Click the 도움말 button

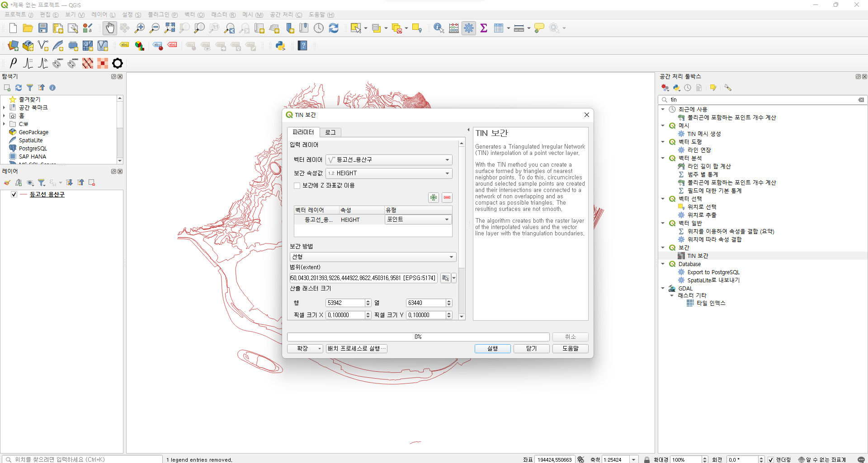pyautogui.click(x=571, y=349)
